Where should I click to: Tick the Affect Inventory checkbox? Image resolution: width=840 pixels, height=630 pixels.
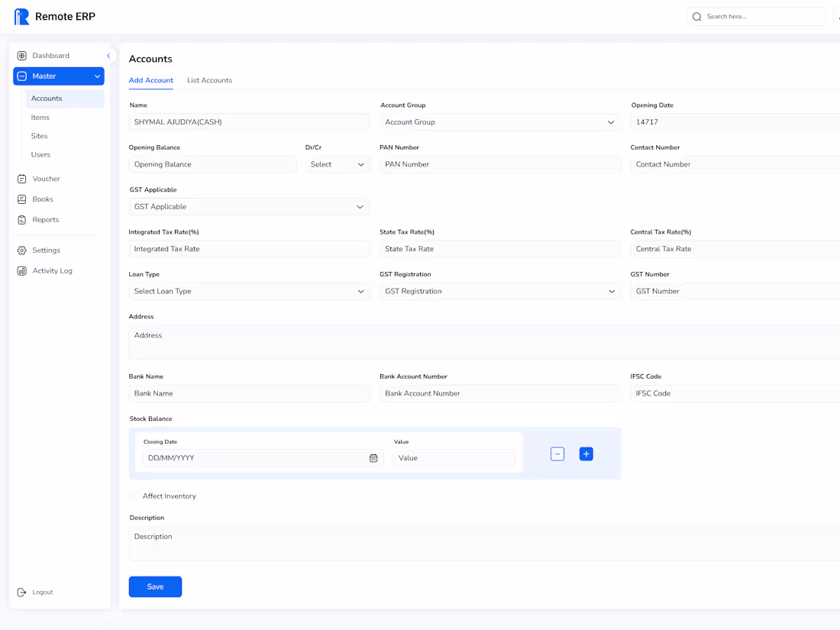[x=133, y=496]
